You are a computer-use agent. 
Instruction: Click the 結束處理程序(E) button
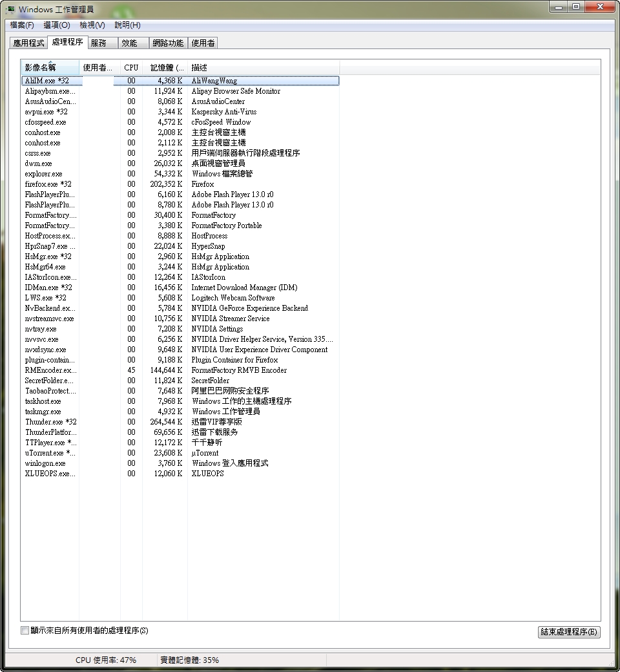click(x=569, y=632)
